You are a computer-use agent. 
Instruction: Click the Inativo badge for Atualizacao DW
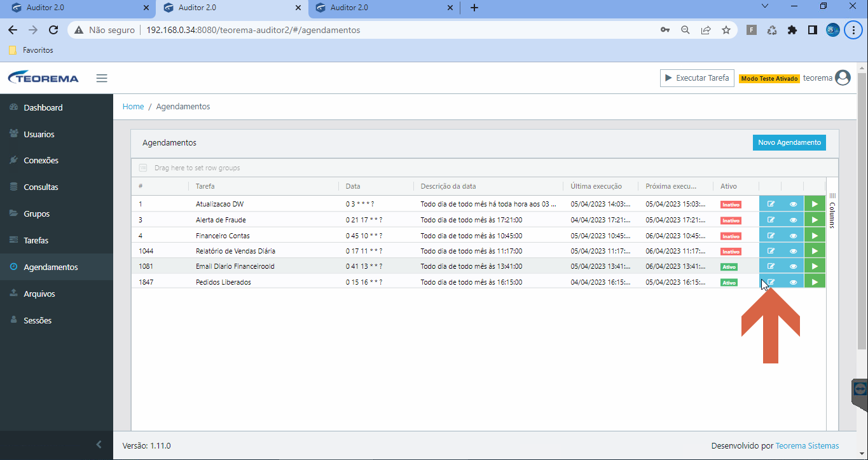[x=731, y=205]
